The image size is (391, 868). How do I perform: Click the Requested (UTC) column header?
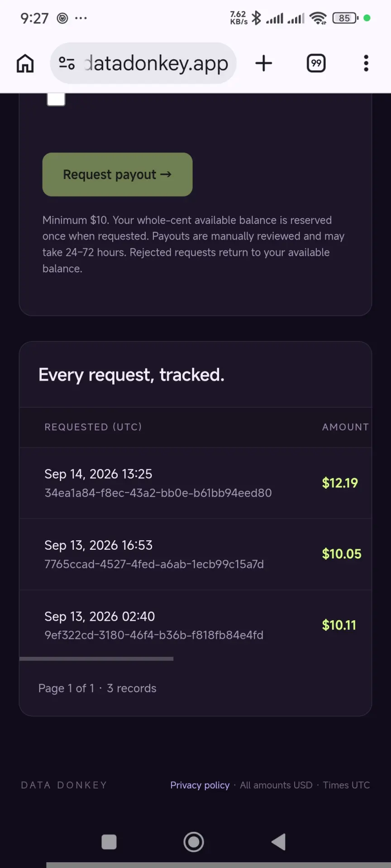click(93, 427)
